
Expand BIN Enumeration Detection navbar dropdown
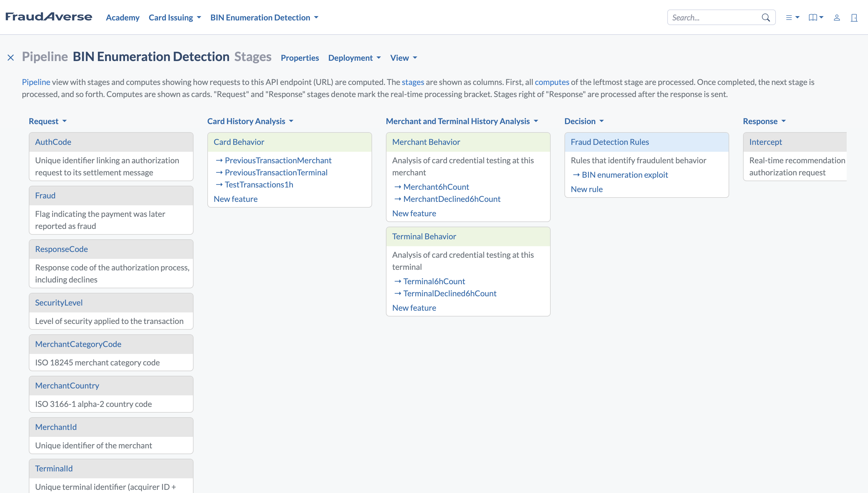coord(264,18)
